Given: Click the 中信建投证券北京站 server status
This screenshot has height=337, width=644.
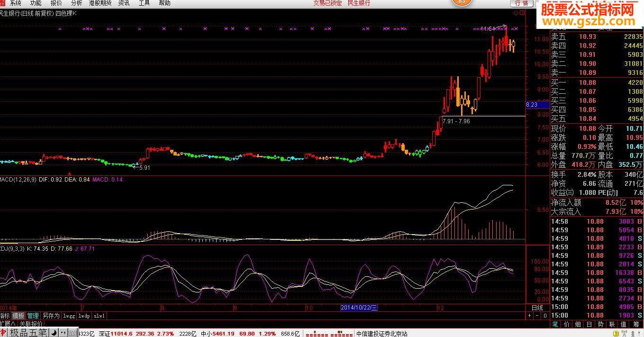Looking at the screenshot, I should click(x=382, y=334).
